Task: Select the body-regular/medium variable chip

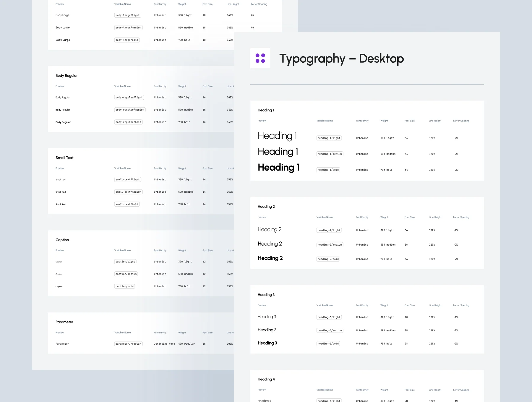Action: coord(130,110)
